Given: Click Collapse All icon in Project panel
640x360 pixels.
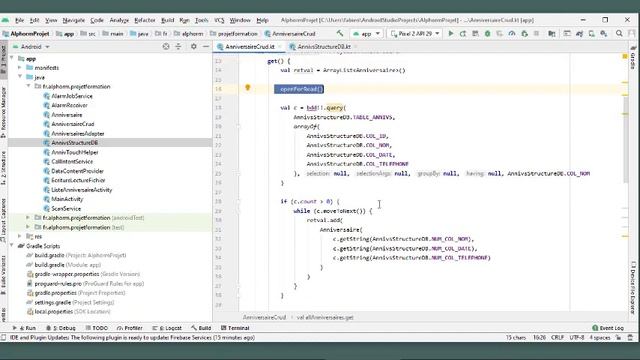Looking at the screenshot, I should 178,47.
